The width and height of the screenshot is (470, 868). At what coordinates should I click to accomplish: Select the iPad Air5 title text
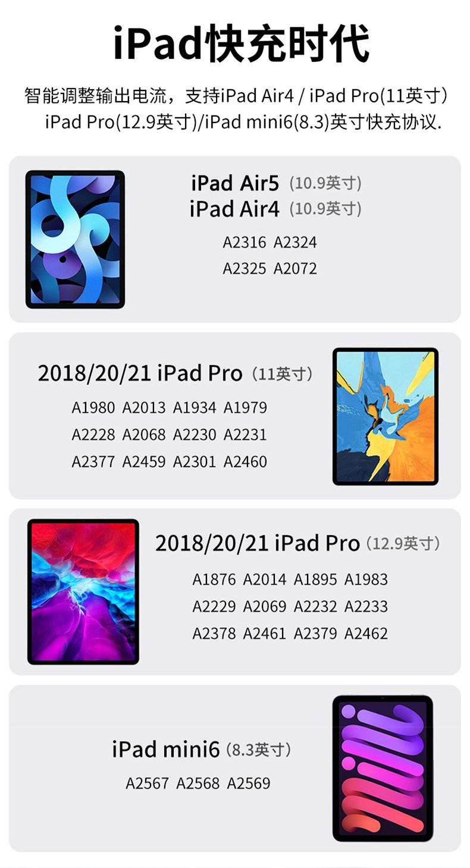[x=235, y=183]
